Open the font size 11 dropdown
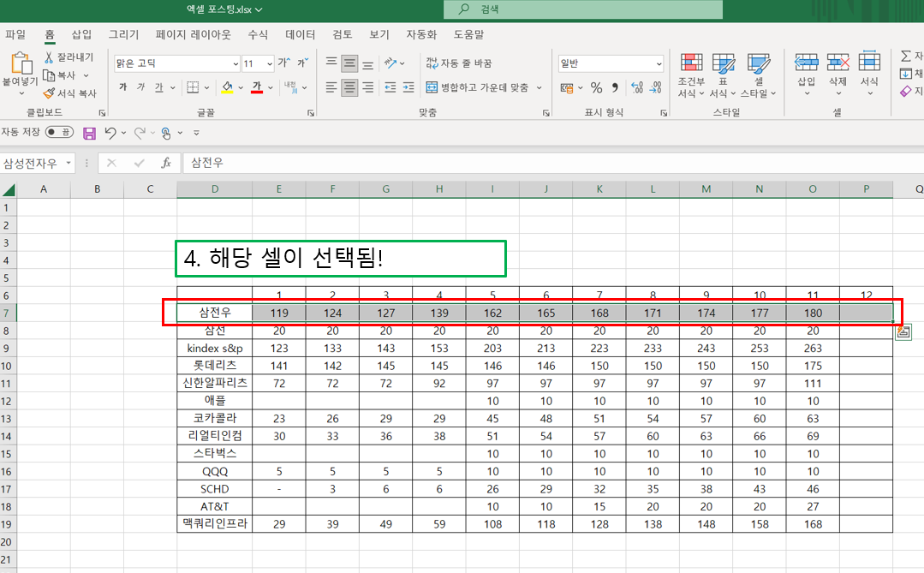This screenshot has width=924, height=573. click(269, 63)
